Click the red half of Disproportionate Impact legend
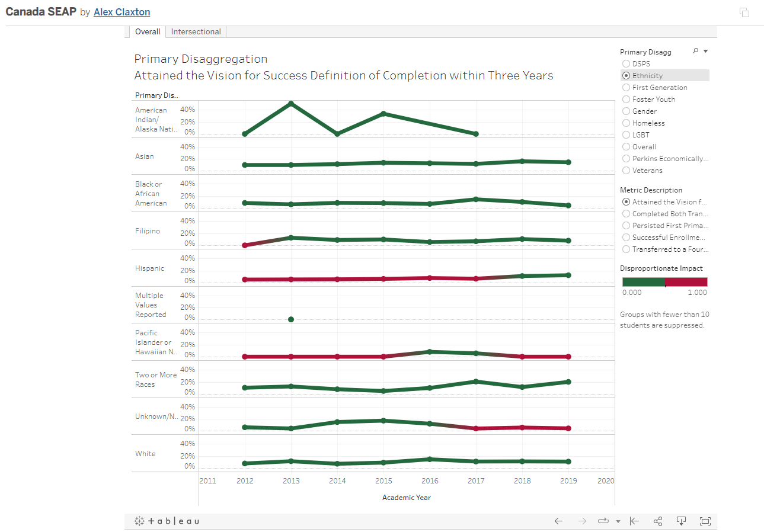Viewport: 764px width, 532px height. (686, 282)
